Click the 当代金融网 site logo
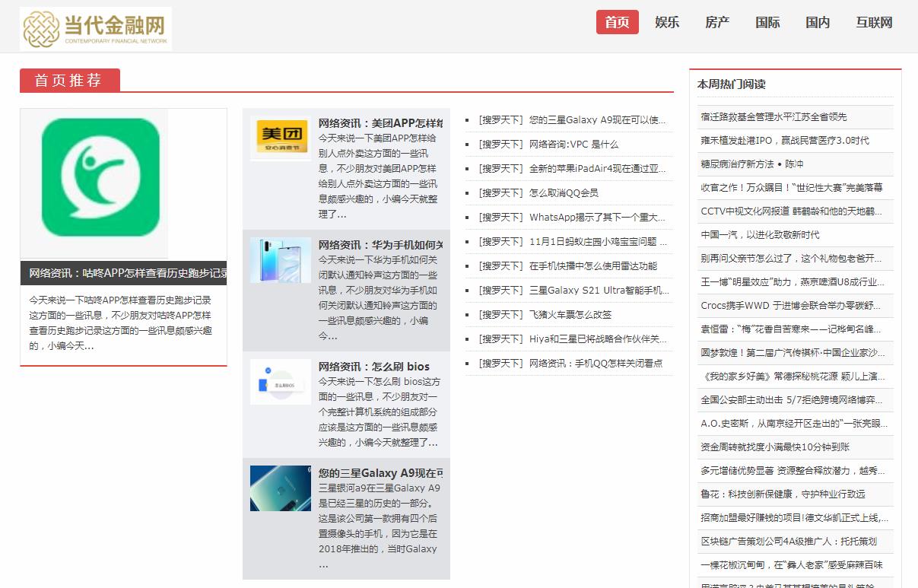 click(x=96, y=29)
